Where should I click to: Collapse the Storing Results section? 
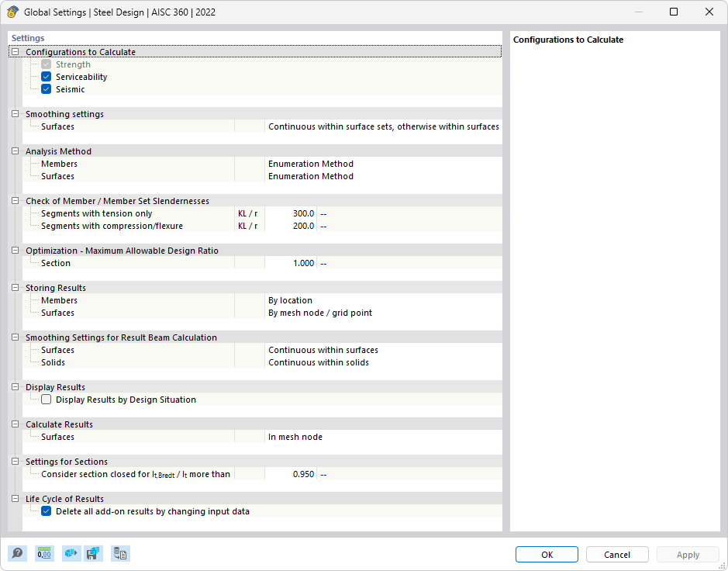14,288
